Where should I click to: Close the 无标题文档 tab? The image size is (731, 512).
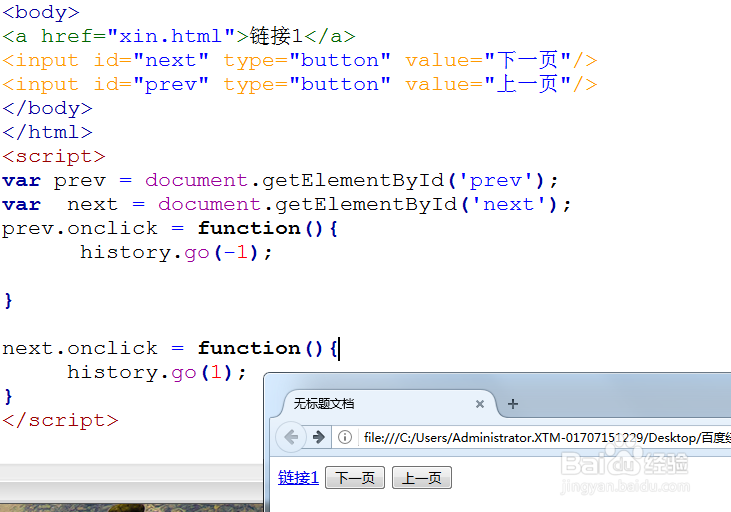click(480, 404)
